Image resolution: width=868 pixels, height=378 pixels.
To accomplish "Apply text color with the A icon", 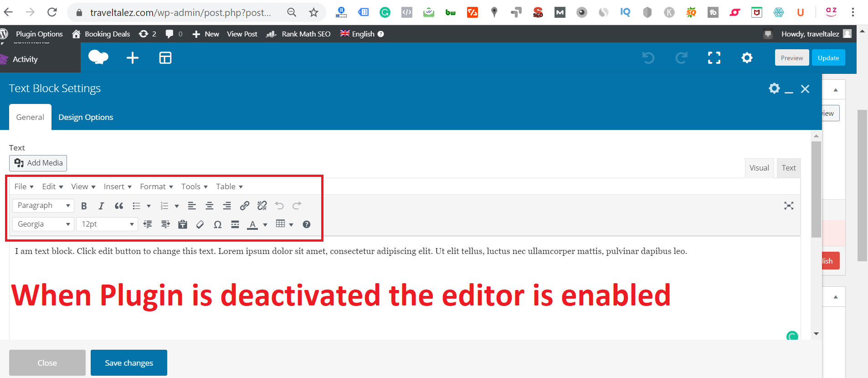I will 252,224.
